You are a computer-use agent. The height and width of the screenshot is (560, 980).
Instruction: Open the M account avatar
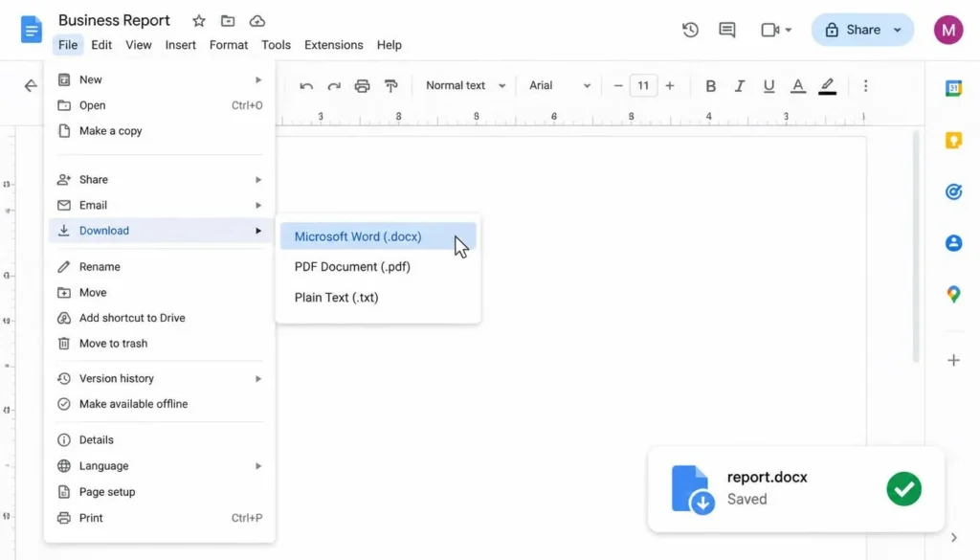tap(948, 30)
